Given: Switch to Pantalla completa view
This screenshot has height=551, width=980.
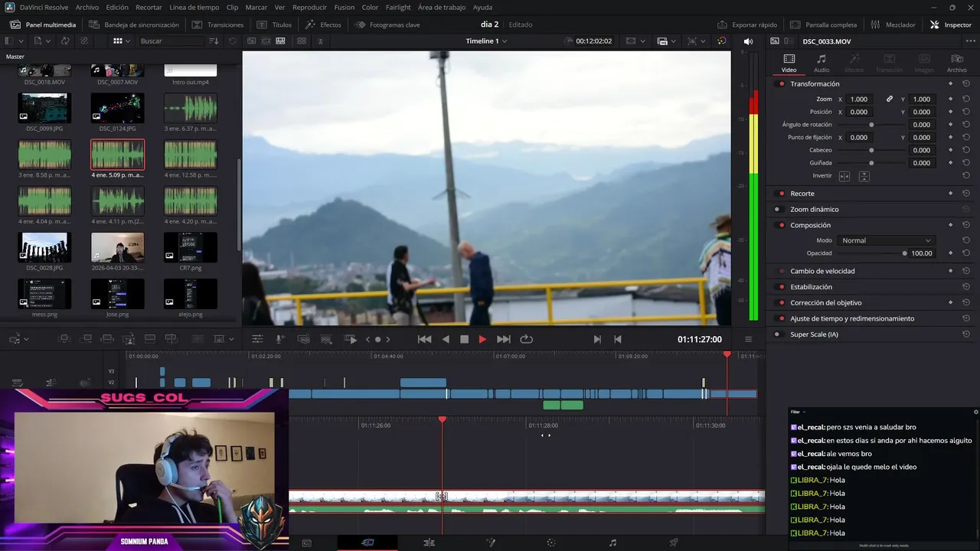Looking at the screenshot, I should [x=823, y=24].
